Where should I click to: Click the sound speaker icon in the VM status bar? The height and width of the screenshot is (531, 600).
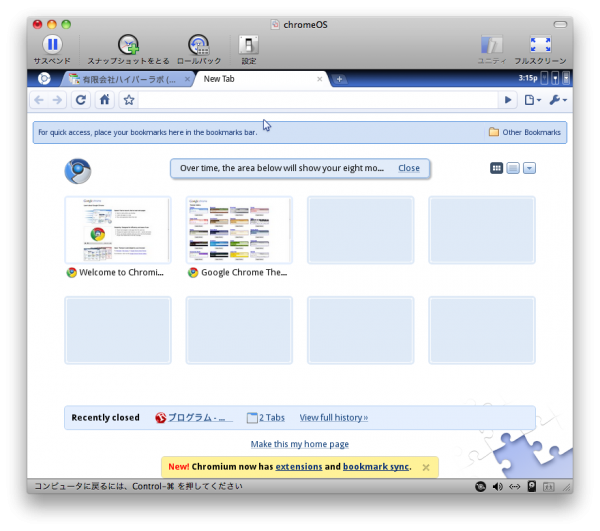(497, 487)
